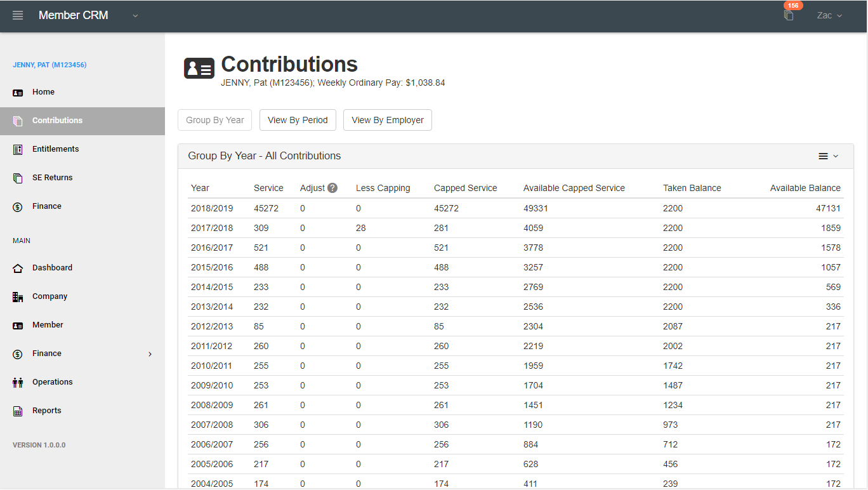Click the Available Balance column header
This screenshot has width=868, height=490.
click(x=805, y=188)
